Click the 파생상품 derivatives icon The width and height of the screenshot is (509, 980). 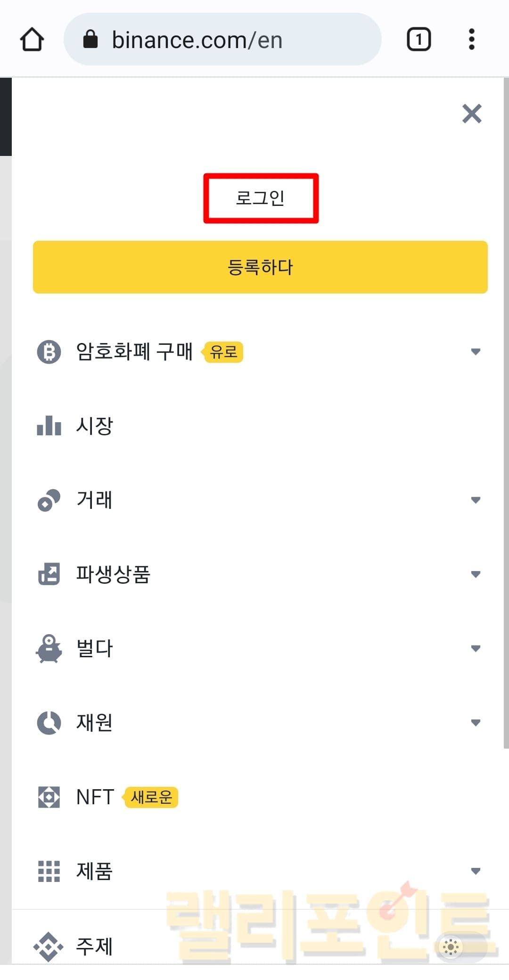point(49,574)
